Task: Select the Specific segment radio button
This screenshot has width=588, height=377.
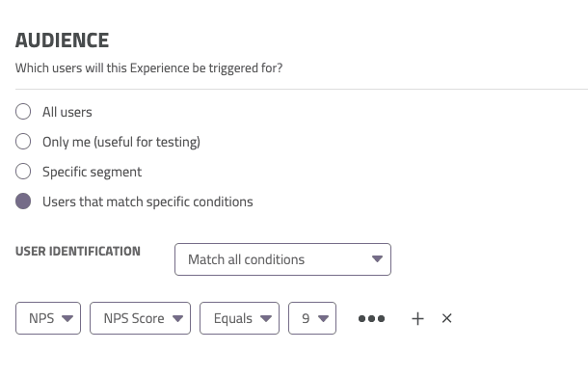Action: click(23, 172)
